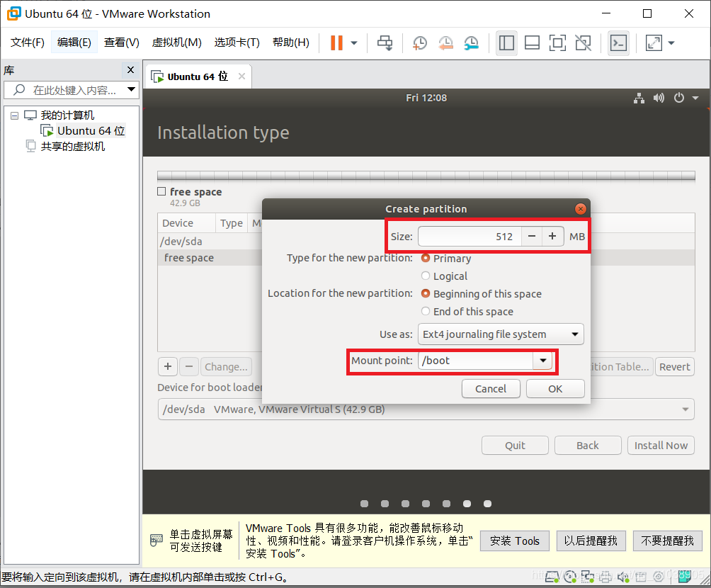Open the 编辑(E) menu
The height and width of the screenshot is (588, 711).
pos(74,43)
